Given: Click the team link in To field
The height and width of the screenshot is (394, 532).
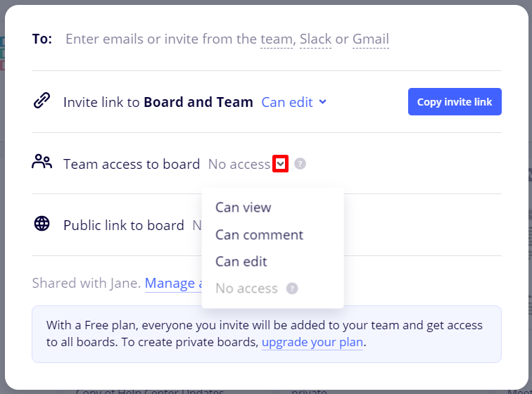Looking at the screenshot, I should click(276, 39).
